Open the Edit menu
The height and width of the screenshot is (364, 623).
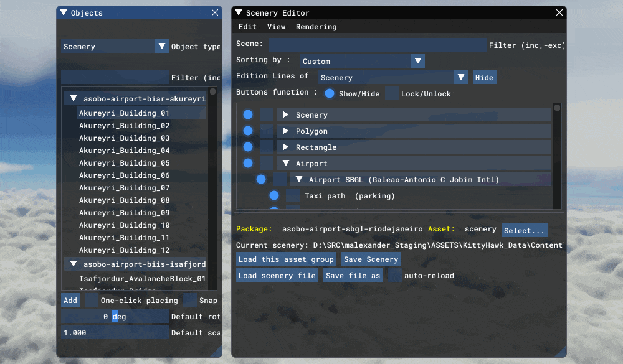(x=247, y=27)
